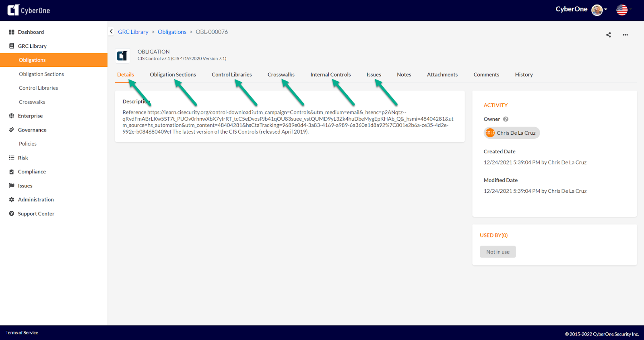Click the Created Date timestamp value
This screenshot has width=644, height=340.
(535, 163)
